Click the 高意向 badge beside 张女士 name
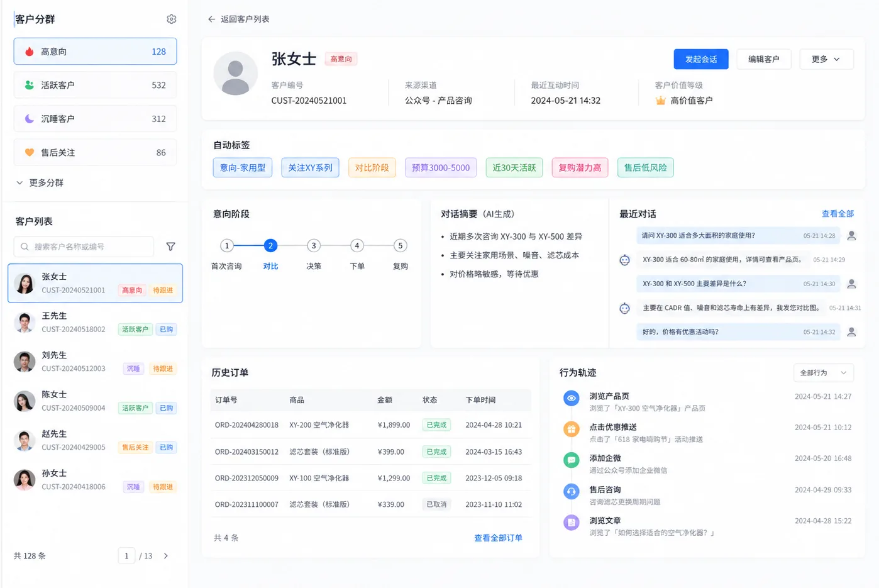This screenshot has width=879, height=588. pos(341,59)
